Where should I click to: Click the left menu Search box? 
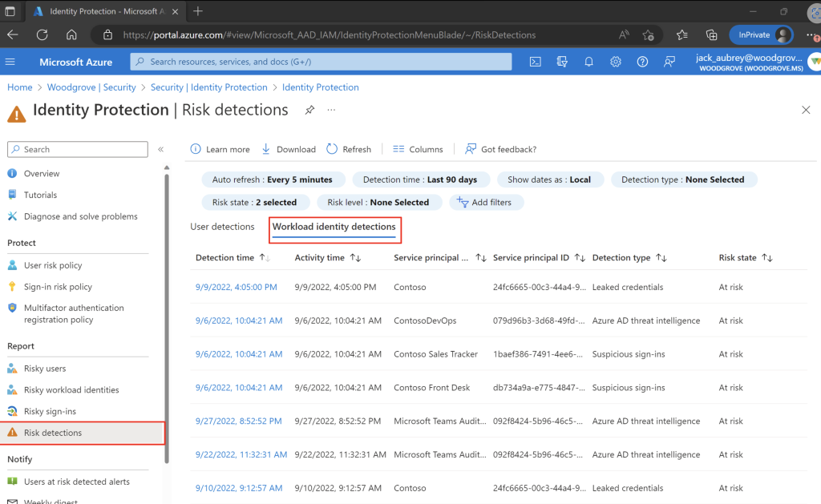click(78, 149)
